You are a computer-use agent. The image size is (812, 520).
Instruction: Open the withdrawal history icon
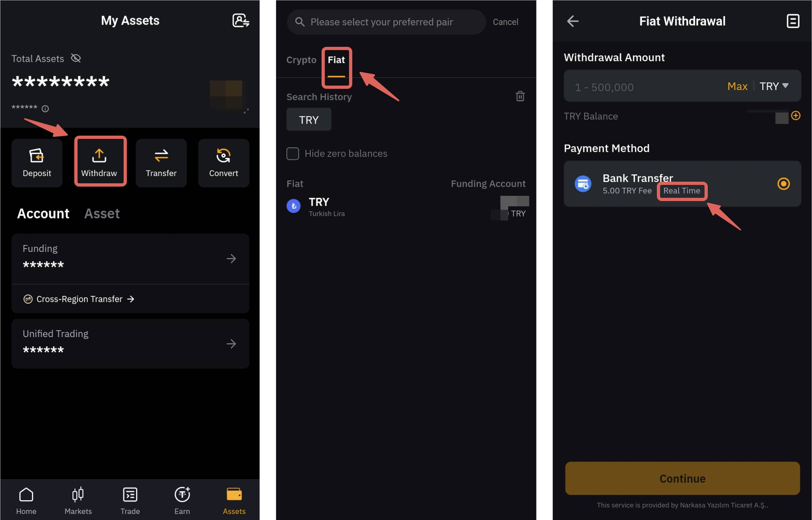[x=793, y=21]
